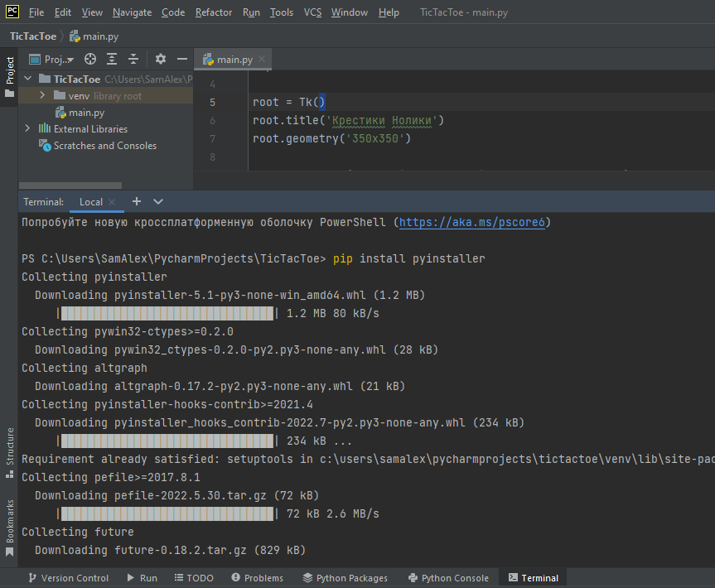Click pip install pyinstaller command text
Screen dimensions: 715x588
pyautogui.click(x=409, y=259)
